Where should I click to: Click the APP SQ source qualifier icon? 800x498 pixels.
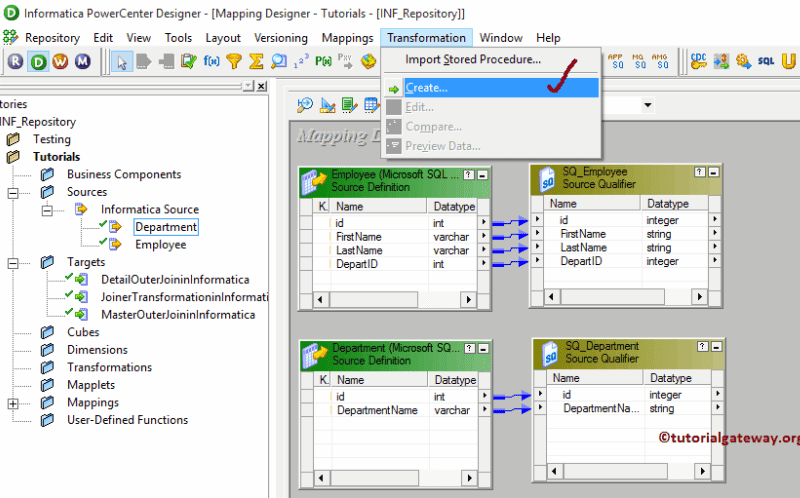click(616, 61)
